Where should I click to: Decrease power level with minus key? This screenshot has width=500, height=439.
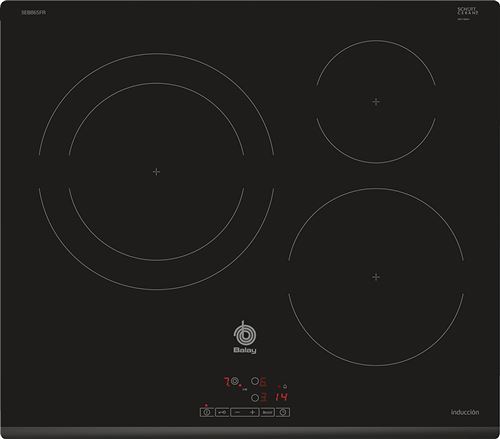pyautogui.click(x=237, y=412)
